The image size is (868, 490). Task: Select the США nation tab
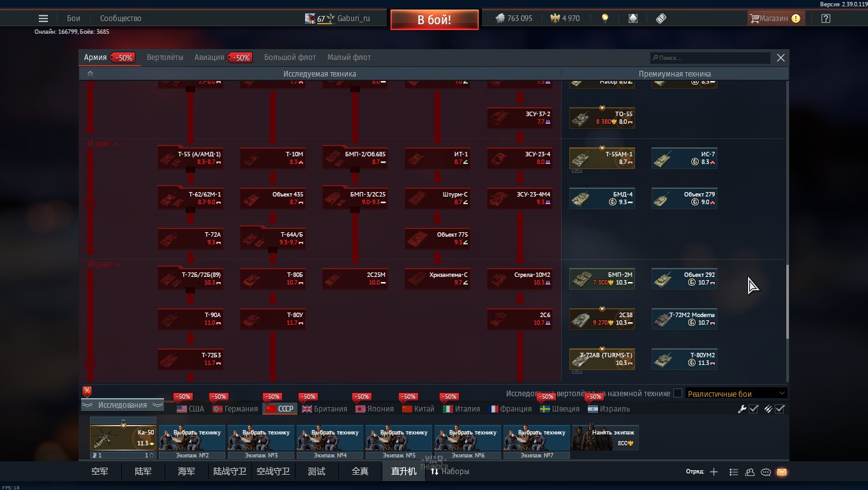[x=191, y=409]
